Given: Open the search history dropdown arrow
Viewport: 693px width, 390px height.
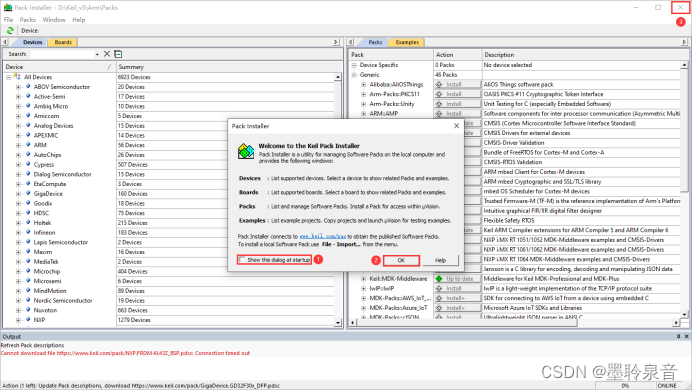Looking at the screenshot, I should coord(97,54).
